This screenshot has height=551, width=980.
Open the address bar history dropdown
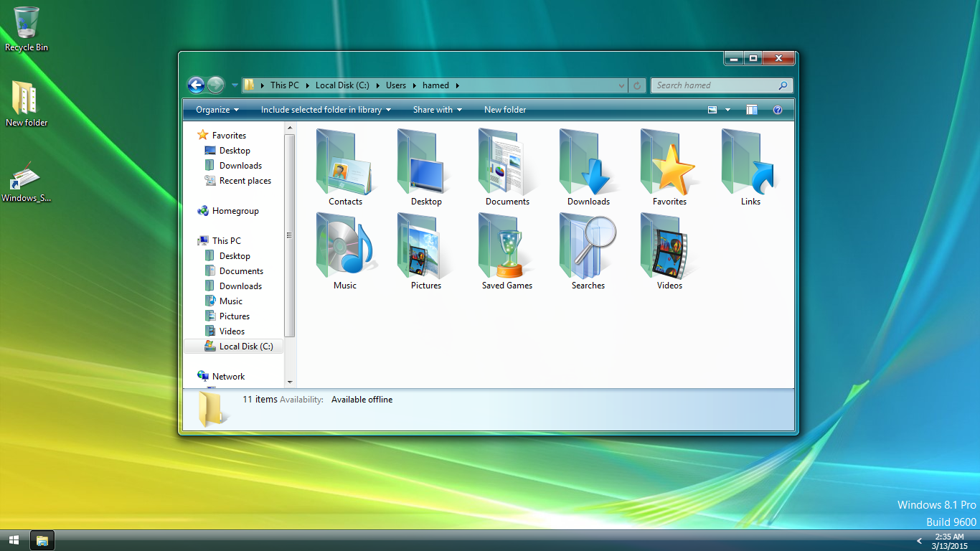coord(621,85)
